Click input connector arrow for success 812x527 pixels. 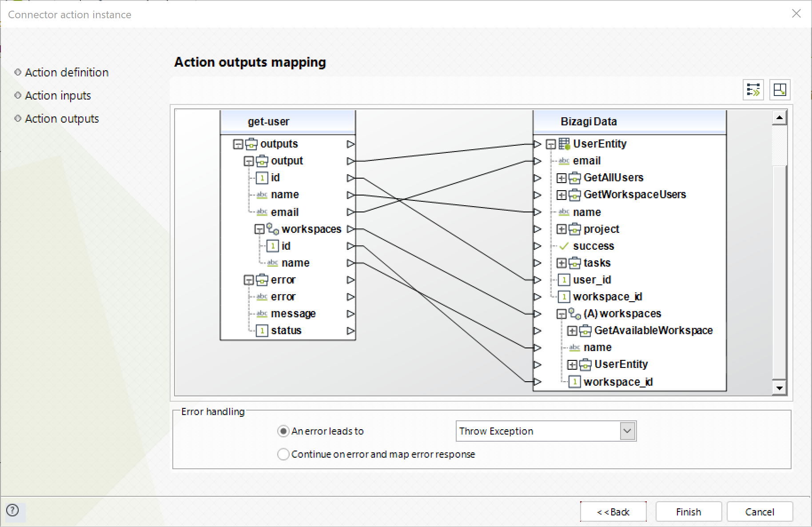pyautogui.click(x=537, y=246)
